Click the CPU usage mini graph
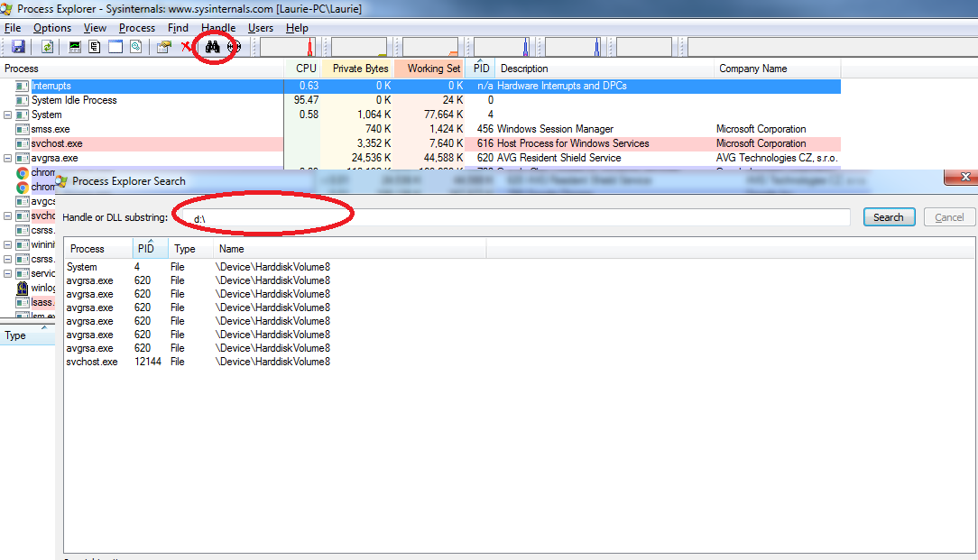This screenshot has height=560, width=978. [288, 47]
